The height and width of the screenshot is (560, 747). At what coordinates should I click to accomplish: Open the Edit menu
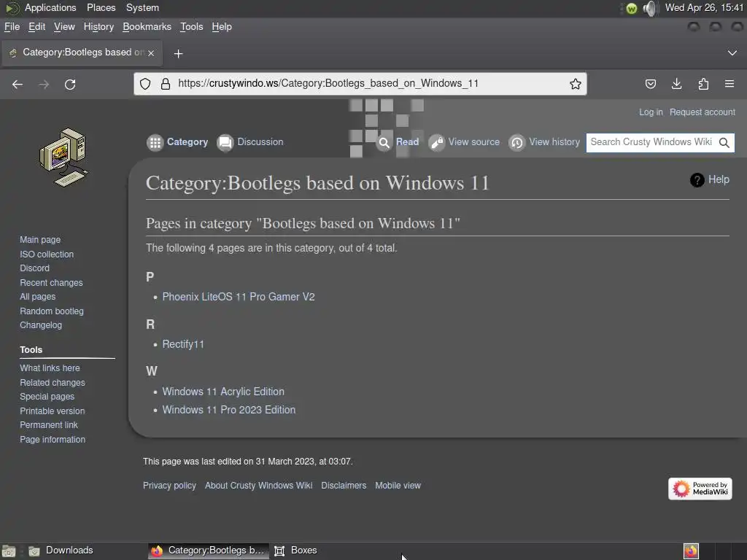point(36,27)
